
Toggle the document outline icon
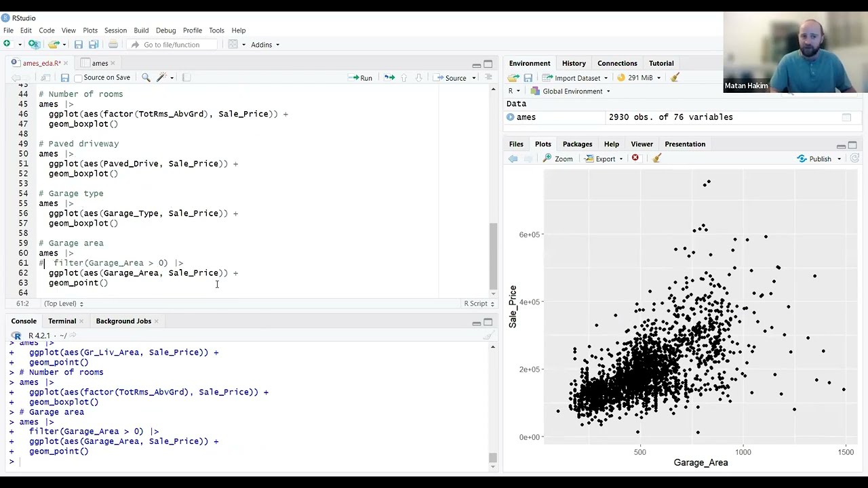[x=488, y=78]
